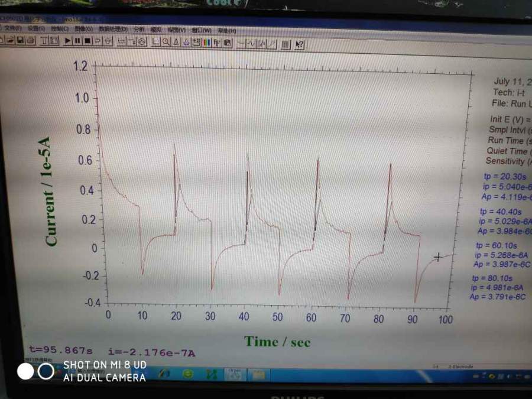The width and height of the screenshot is (532, 399).
Task: Open Internet Explorer from the taskbar
Action: (187, 374)
